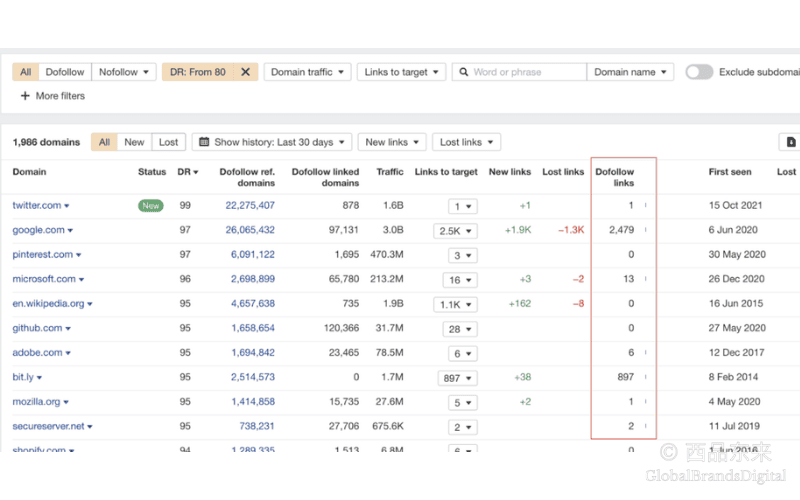
Task: Click pinterest.com ref domains 6,091,122
Action: [253, 254]
